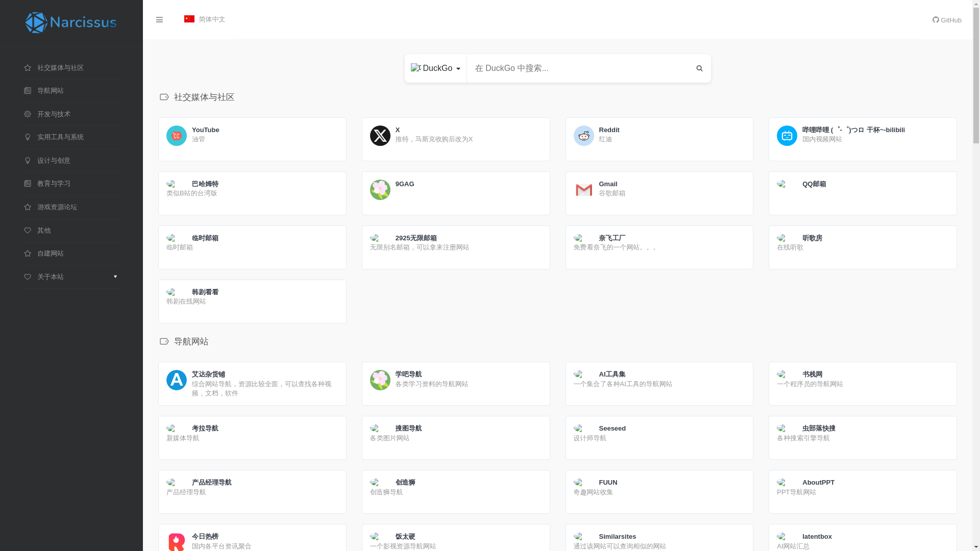Click the star icon beside 社交媒体与社区
The height and width of the screenshot is (551, 980).
28,68
